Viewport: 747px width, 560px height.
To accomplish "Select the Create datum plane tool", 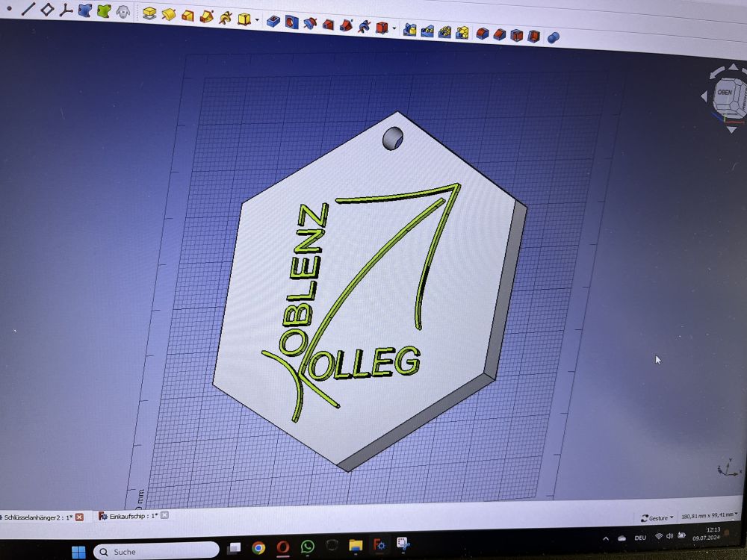I will click(46, 9).
